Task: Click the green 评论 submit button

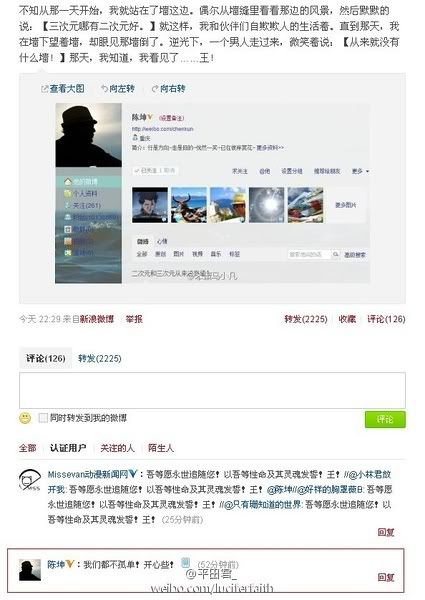Action: tap(385, 419)
